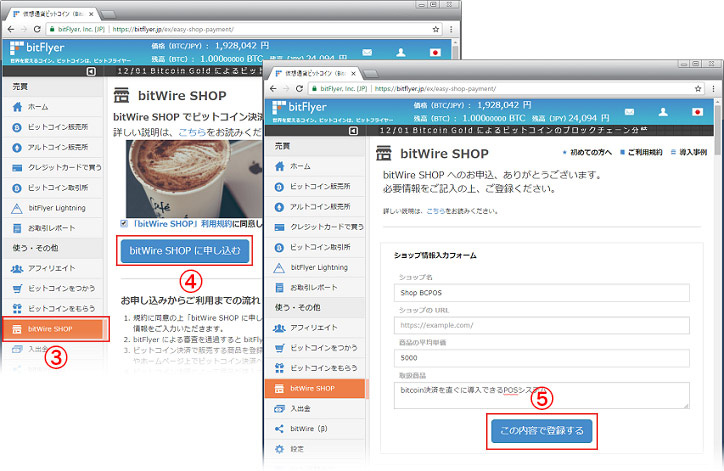Open クレジットカードで買う in rear window sidebar

(53, 168)
